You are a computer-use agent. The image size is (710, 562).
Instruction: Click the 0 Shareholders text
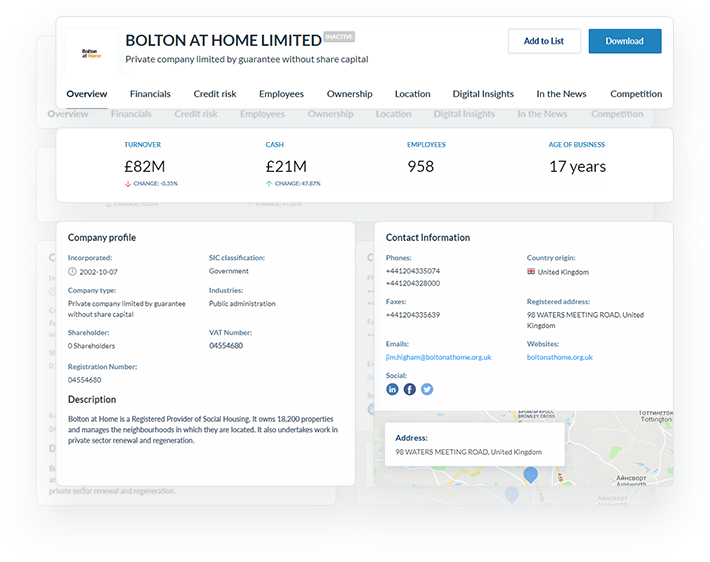coord(91,346)
